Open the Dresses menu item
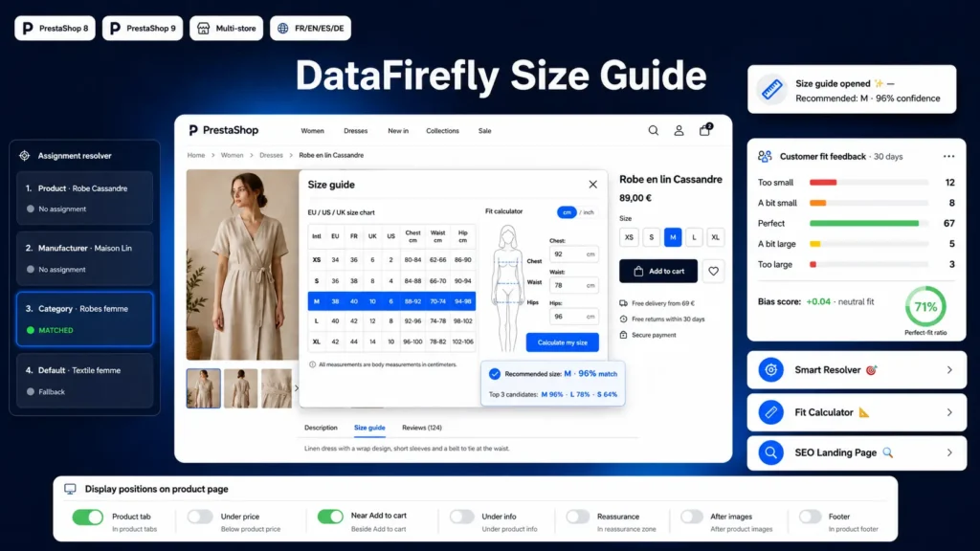This screenshot has height=551, width=980. [356, 130]
